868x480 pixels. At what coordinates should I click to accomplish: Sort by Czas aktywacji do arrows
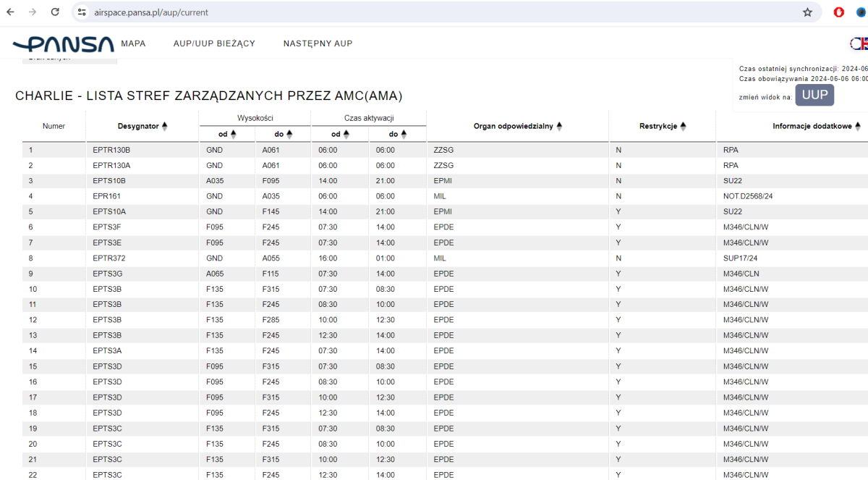click(404, 134)
